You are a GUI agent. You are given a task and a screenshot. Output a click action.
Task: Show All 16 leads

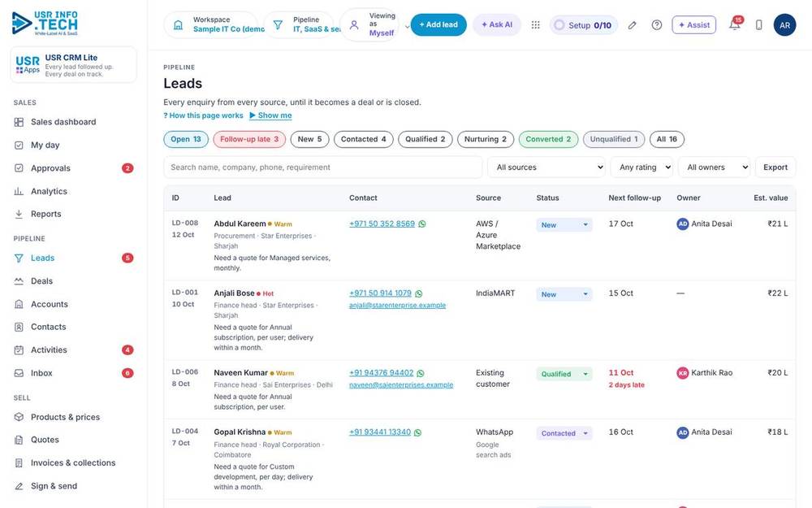pyautogui.click(x=667, y=139)
